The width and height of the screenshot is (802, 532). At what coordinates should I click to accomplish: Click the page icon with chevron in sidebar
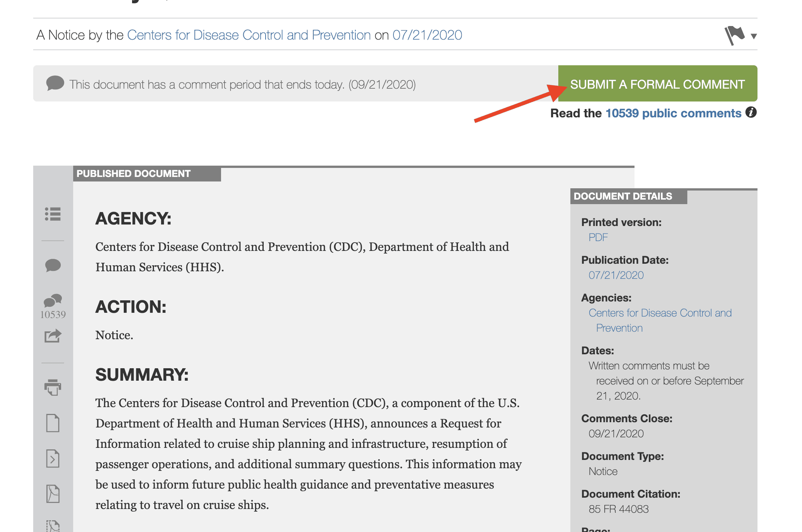[x=53, y=458]
